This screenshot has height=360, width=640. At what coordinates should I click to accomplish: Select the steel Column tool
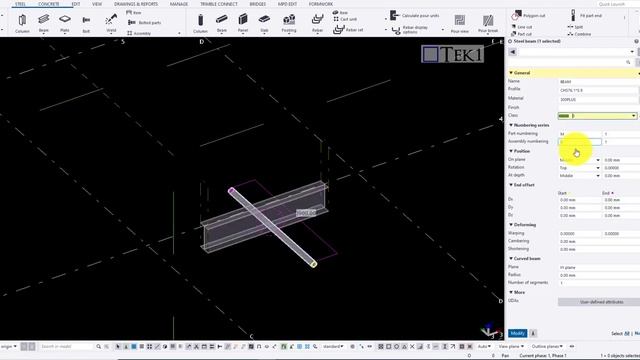(22, 23)
